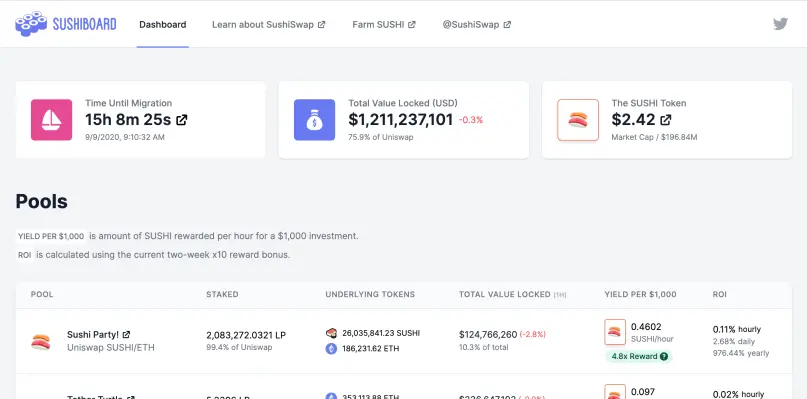Click the Pools heading
This screenshot has height=399, width=807.
(42, 201)
